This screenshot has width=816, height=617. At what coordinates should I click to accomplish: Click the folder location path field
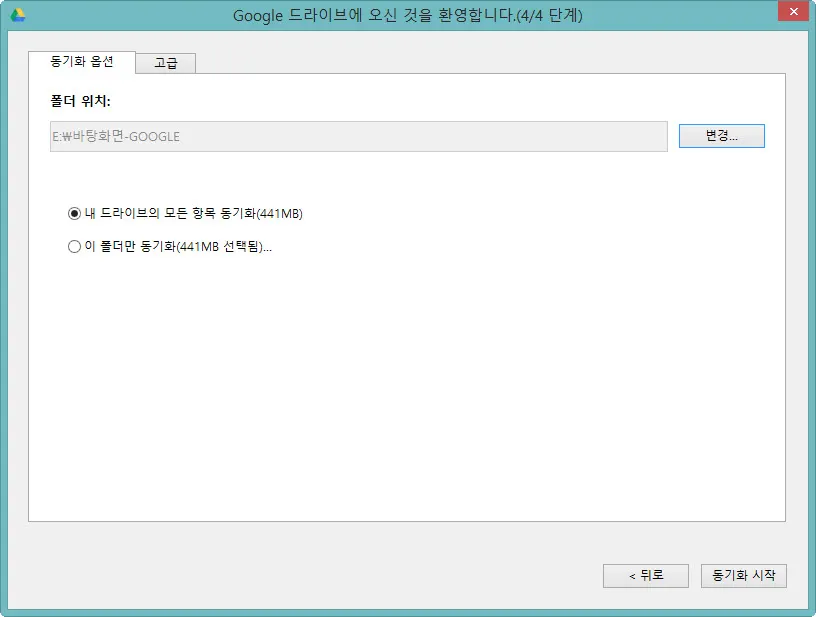(x=359, y=136)
